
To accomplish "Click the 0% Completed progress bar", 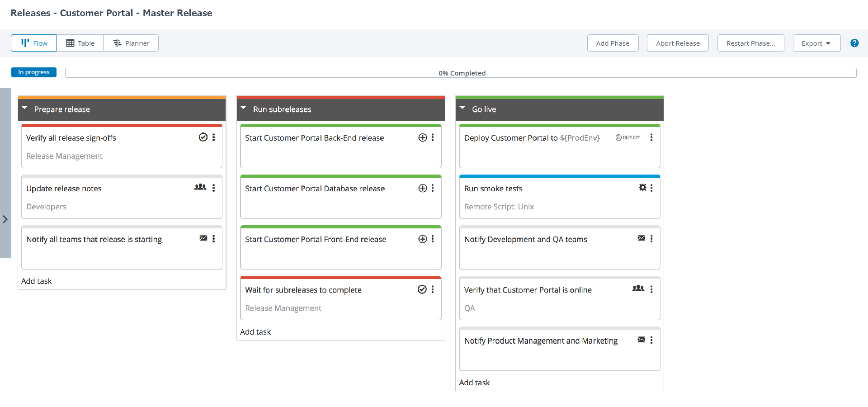I will (x=461, y=73).
